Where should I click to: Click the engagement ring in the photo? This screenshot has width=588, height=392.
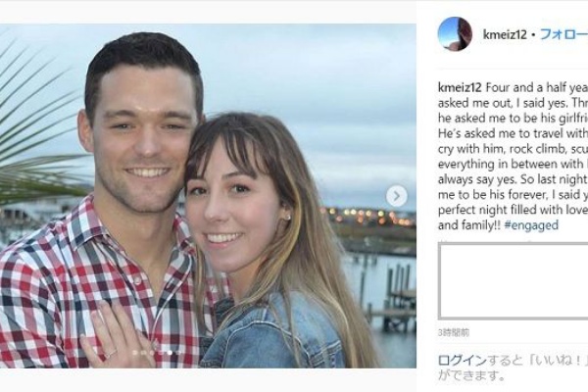point(111,353)
